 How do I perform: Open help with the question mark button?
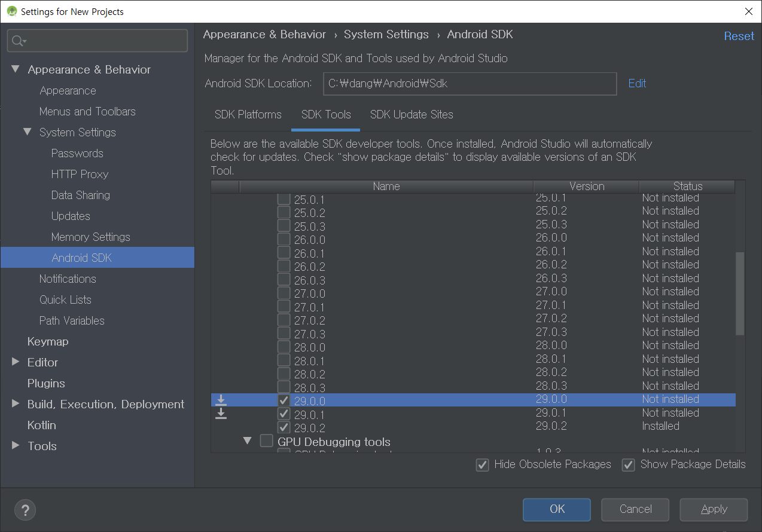pyautogui.click(x=25, y=510)
